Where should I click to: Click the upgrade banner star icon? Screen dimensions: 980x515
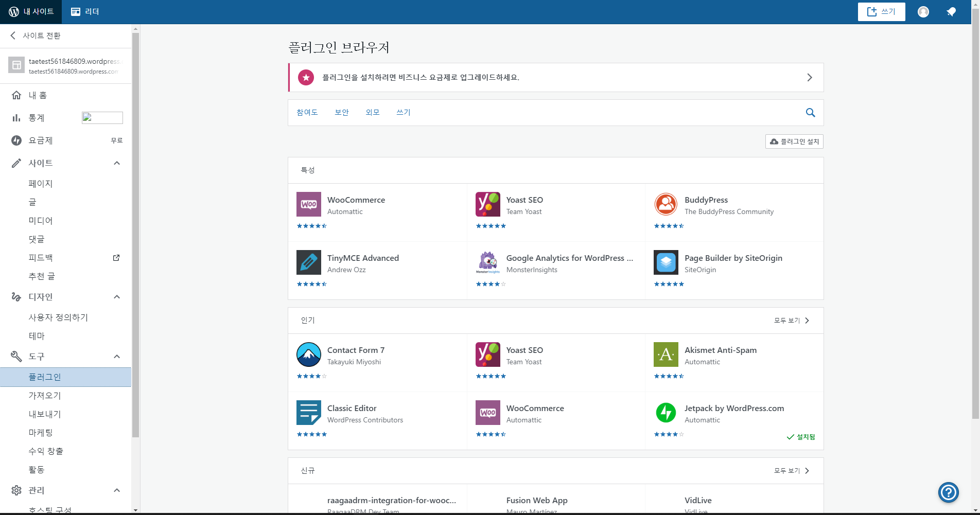point(306,78)
